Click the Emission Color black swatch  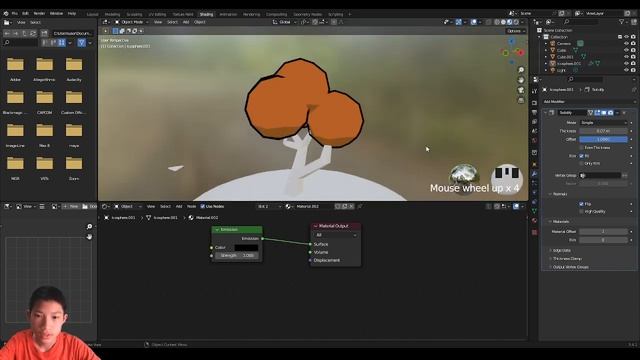click(x=246, y=248)
